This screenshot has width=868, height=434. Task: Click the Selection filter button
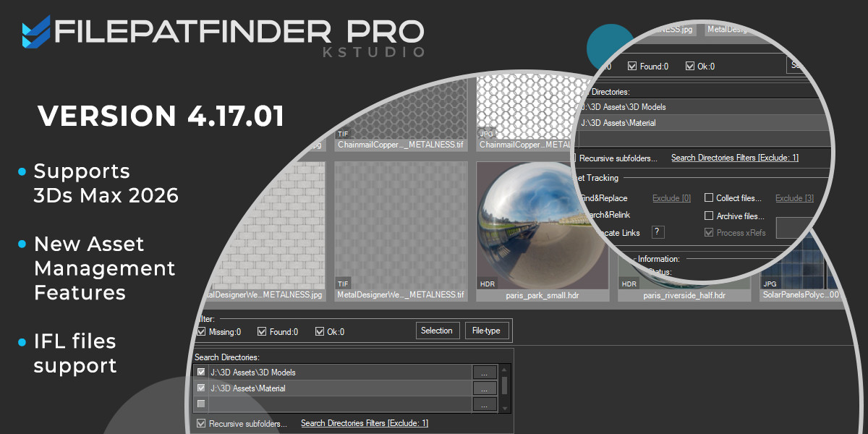tap(437, 331)
